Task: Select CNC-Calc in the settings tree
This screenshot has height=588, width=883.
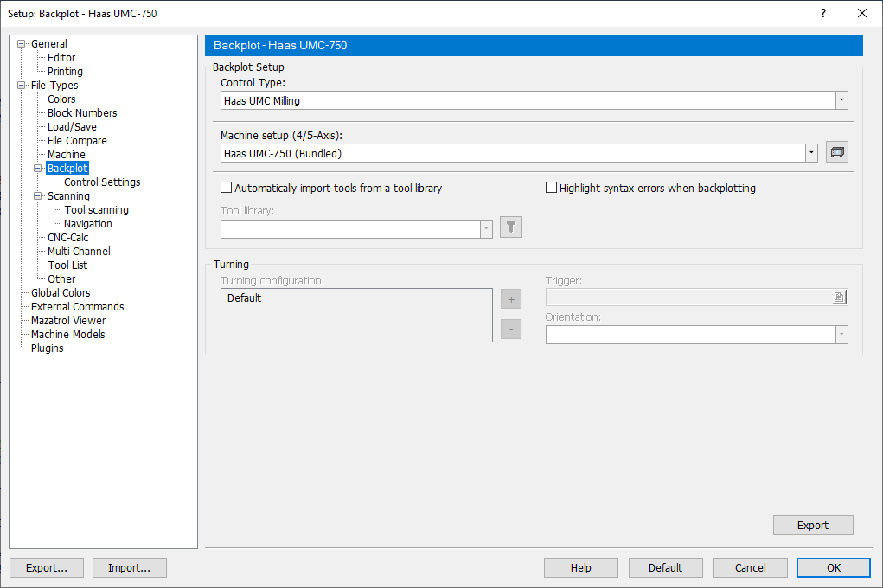Action: (x=67, y=237)
